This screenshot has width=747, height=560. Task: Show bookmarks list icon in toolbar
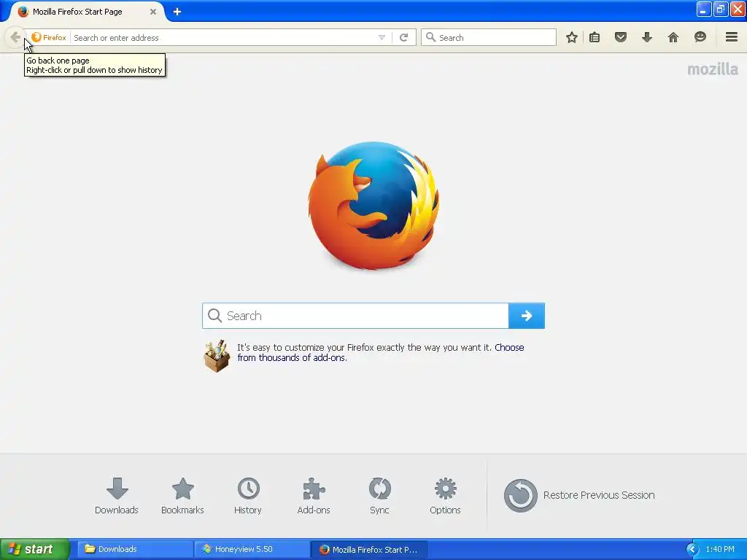(x=595, y=37)
